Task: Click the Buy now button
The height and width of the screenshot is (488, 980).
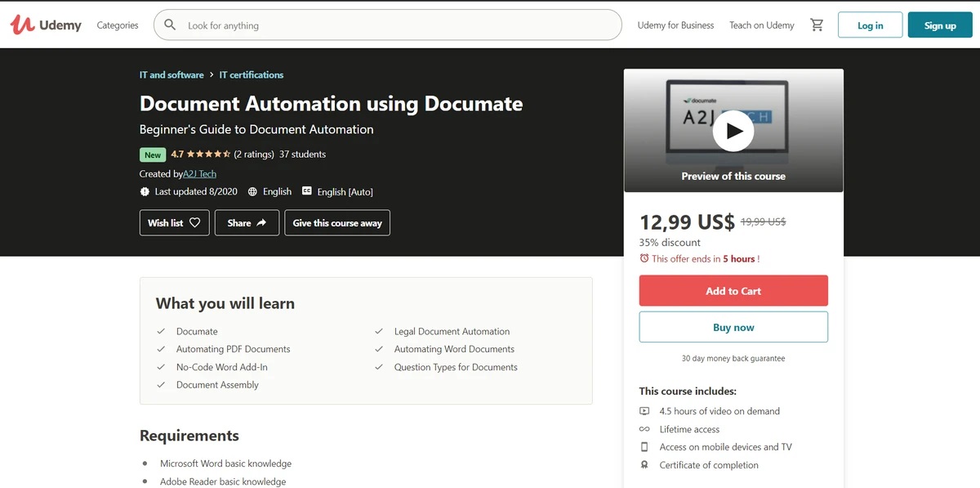Action: point(733,327)
